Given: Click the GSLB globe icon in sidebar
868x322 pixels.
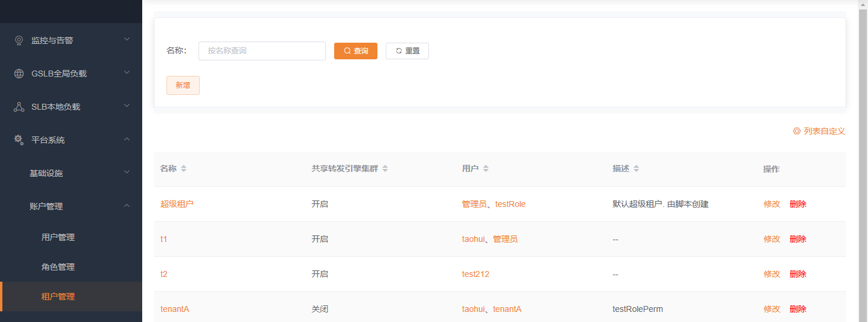Looking at the screenshot, I should coord(19,74).
